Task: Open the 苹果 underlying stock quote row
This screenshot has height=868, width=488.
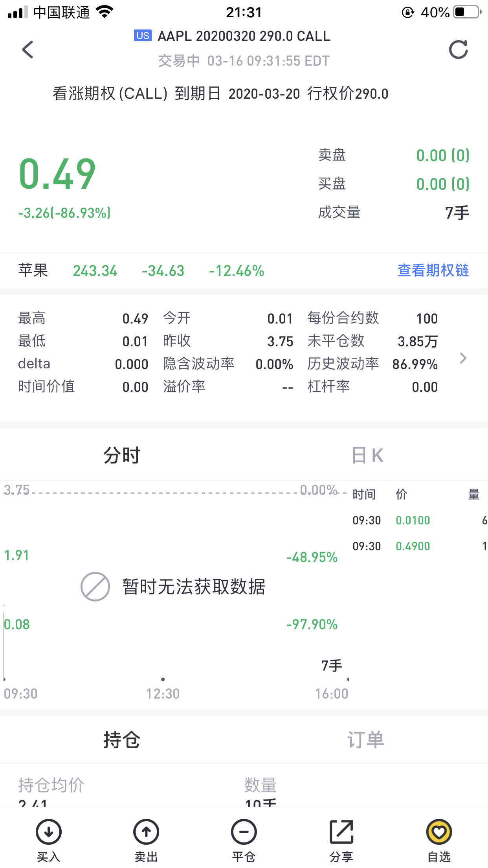Action: tap(244, 270)
